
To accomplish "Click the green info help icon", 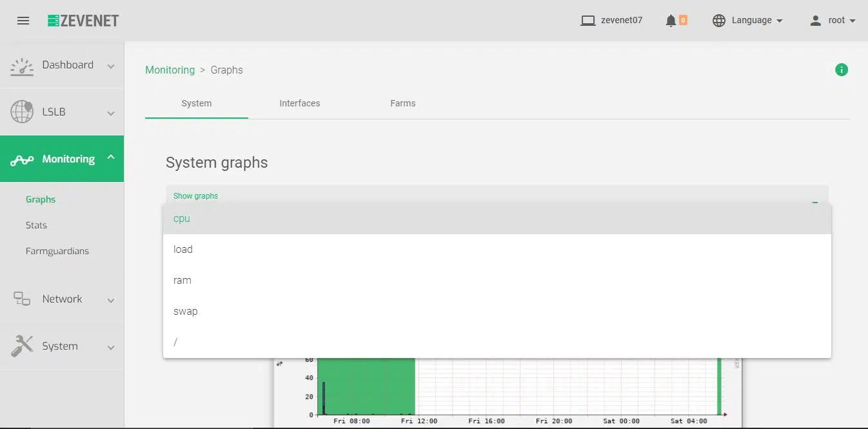I will tap(841, 70).
